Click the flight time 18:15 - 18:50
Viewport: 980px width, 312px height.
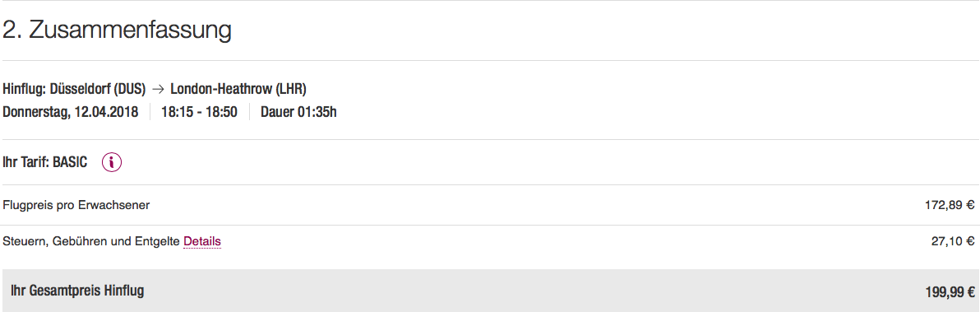click(x=200, y=113)
